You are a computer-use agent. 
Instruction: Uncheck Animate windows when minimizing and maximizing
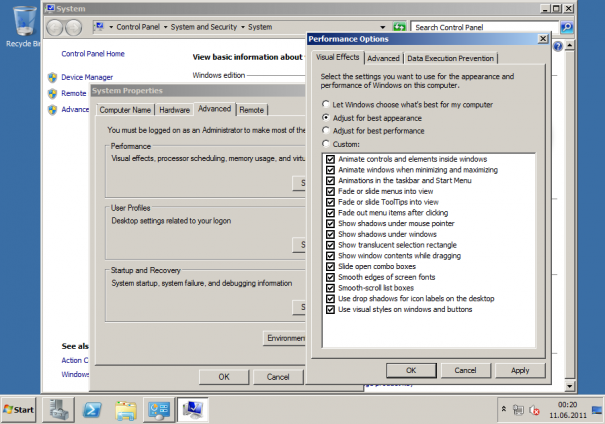pyautogui.click(x=330, y=170)
